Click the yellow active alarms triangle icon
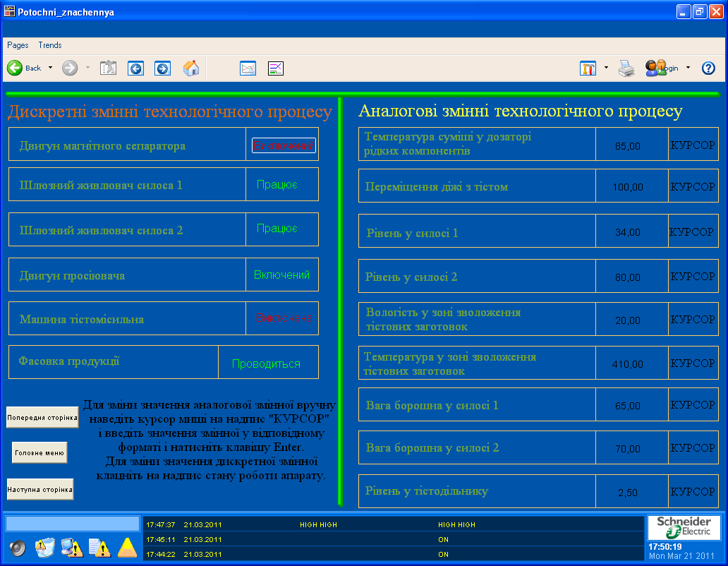Viewport: 728px width, 566px height. (127, 548)
